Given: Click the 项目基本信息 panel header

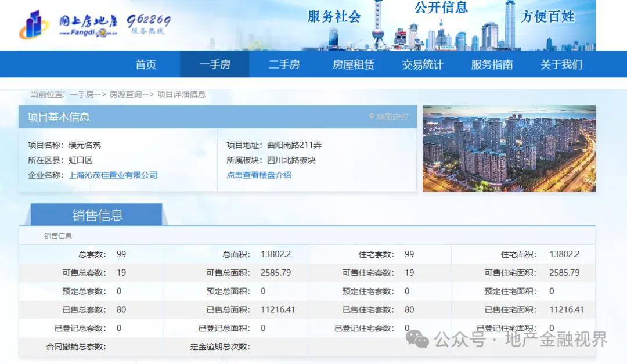Looking at the screenshot, I should point(59,117).
